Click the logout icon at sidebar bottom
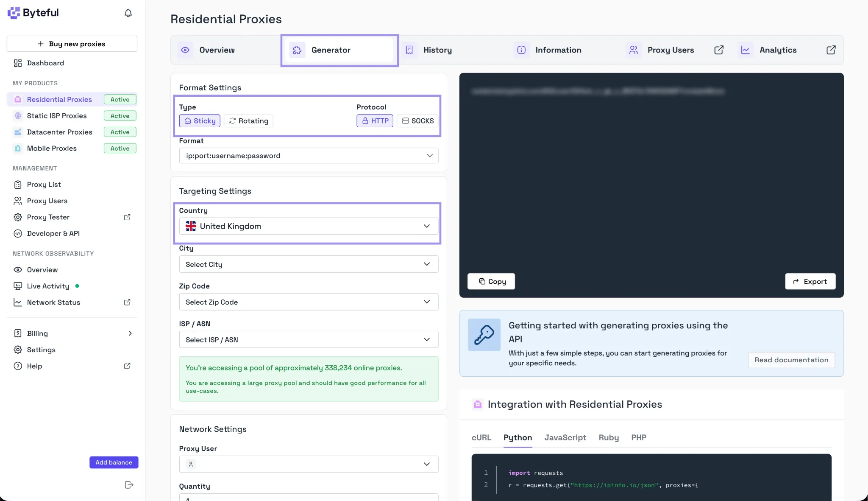Screen dimensions: 868x501 [129, 485]
